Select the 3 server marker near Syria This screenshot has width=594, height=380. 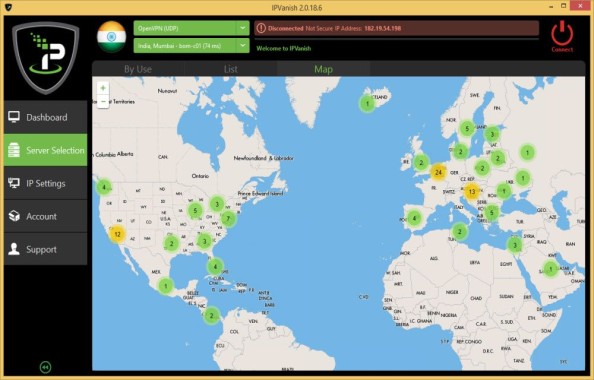pyautogui.click(x=514, y=245)
